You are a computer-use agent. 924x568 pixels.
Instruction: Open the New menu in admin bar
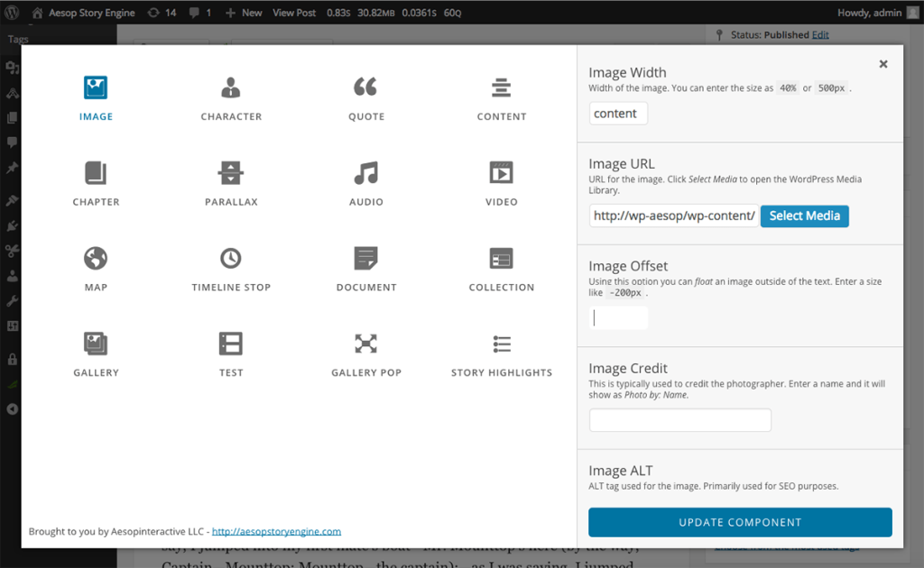click(245, 13)
